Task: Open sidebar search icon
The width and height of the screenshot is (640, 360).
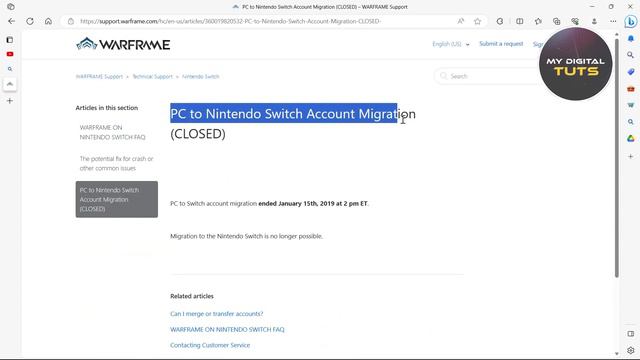Action: (631, 55)
